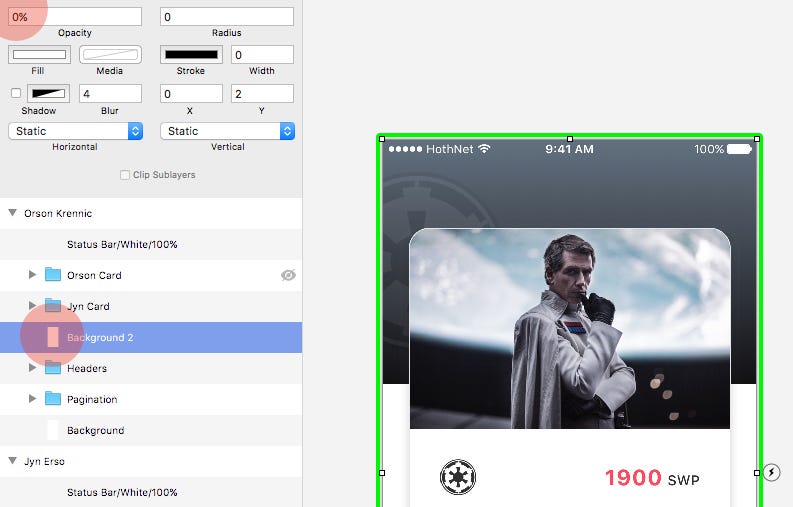
Task: Click the 1900 price text
Action: pyautogui.click(x=633, y=478)
